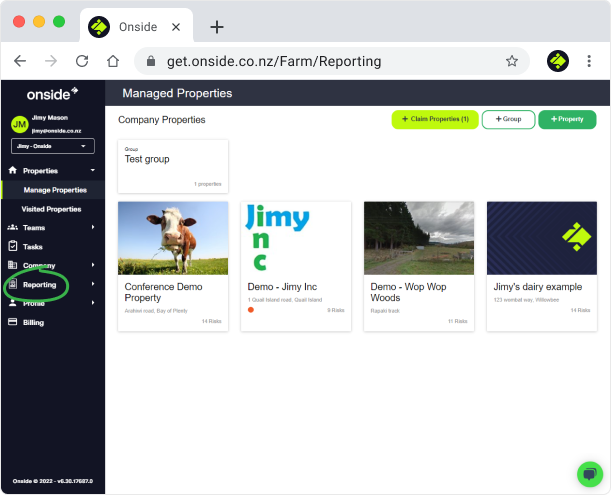
Task: Expand the Teams submenu arrow
Action: click(x=93, y=227)
